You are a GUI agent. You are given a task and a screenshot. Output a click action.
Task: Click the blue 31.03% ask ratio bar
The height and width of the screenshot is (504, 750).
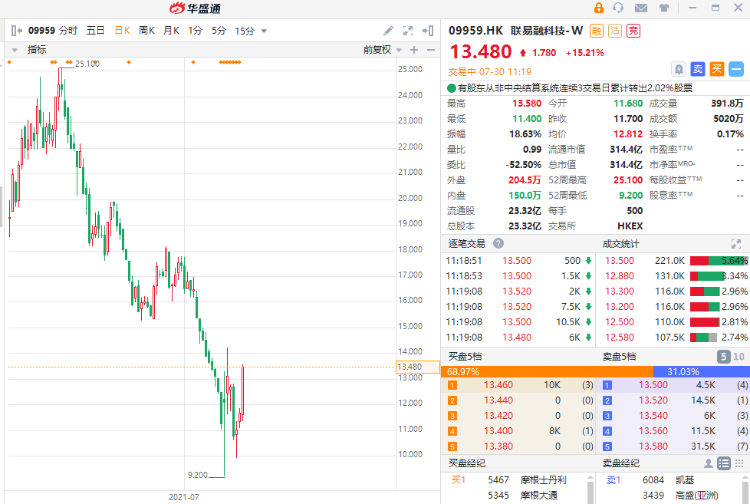pos(701,372)
